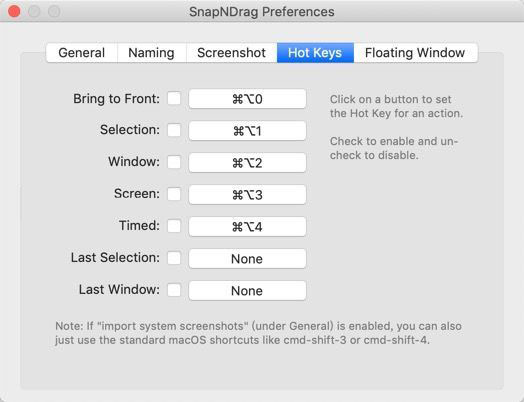Click the Selection shortcut button ⌘⌥1

point(247,131)
